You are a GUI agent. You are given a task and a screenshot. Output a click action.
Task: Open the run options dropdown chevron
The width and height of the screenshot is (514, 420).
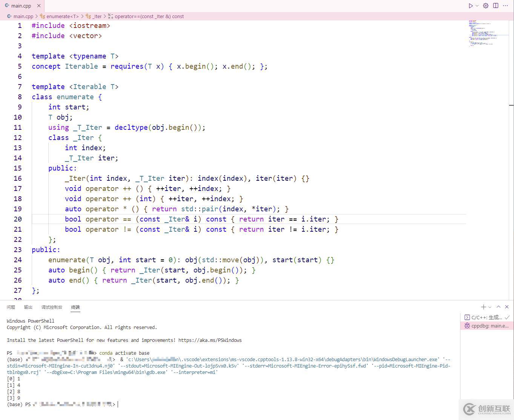click(477, 6)
